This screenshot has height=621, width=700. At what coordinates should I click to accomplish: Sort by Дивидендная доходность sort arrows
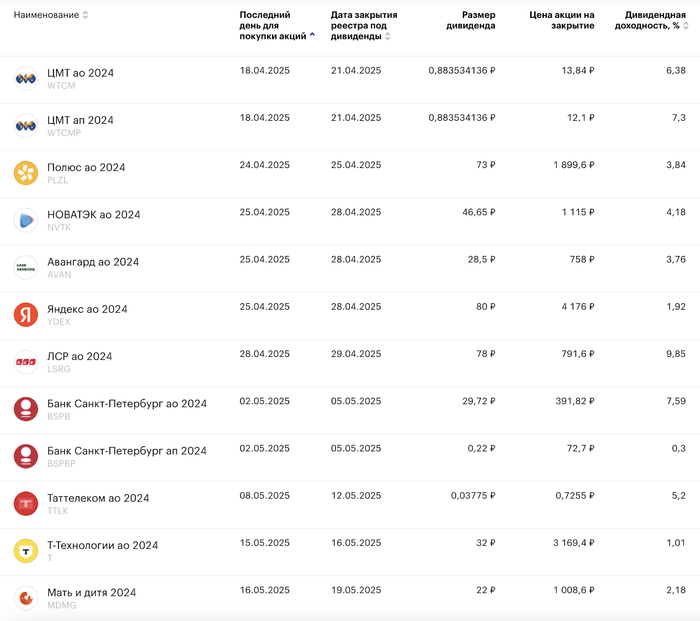686,26
